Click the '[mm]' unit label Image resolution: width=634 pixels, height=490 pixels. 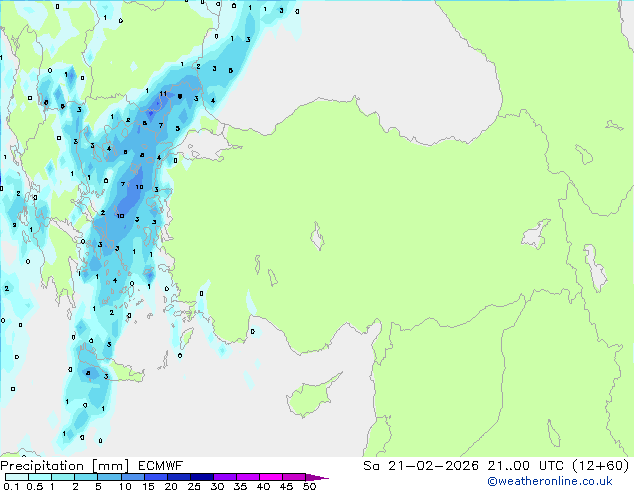coord(110,466)
